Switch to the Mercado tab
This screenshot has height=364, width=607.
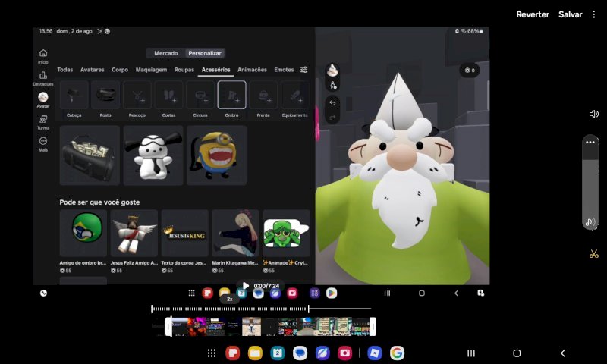(x=165, y=53)
